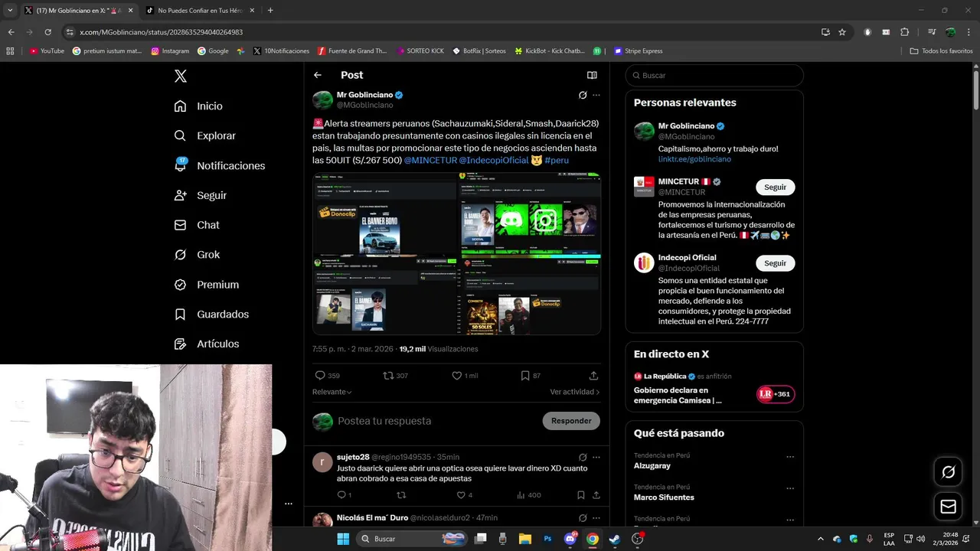Open La República live listener badge +361

click(776, 395)
